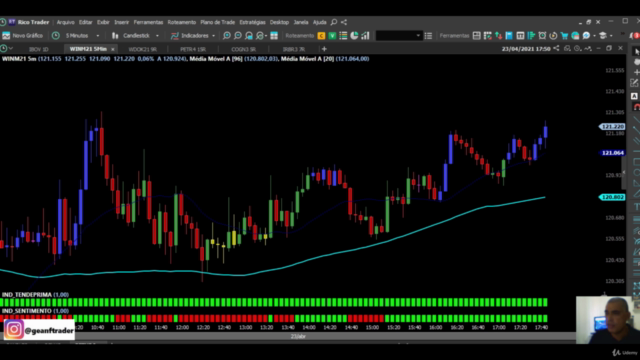Expand the chevron beside the tab-bar clock
640x360 pixels.
(x=11, y=49)
